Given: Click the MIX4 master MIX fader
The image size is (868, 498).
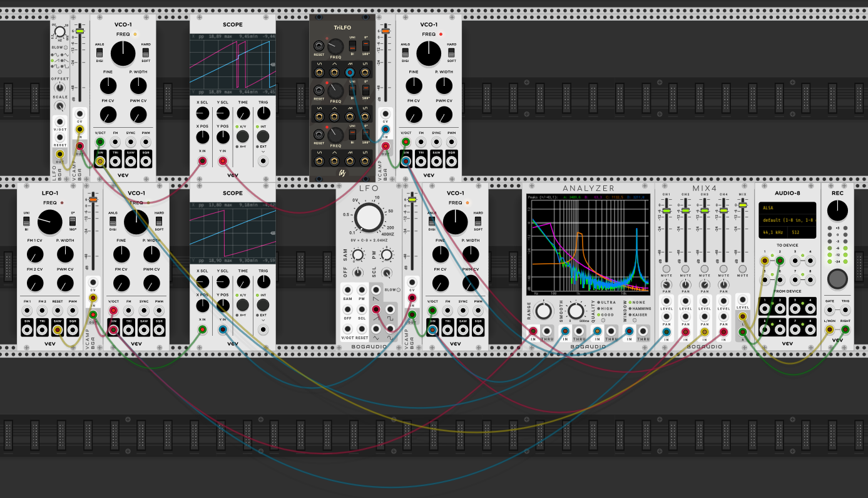Looking at the screenshot, I should (743, 205).
